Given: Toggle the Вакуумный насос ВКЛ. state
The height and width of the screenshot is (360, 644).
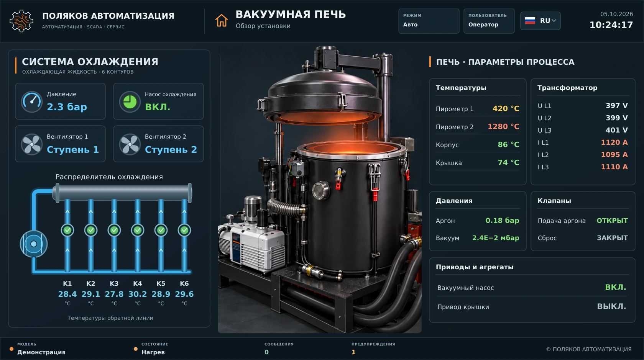Looking at the screenshot, I should pos(615,287).
